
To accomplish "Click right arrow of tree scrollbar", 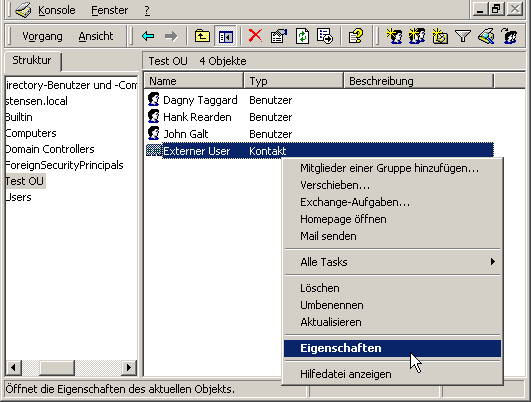I will 129,367.
